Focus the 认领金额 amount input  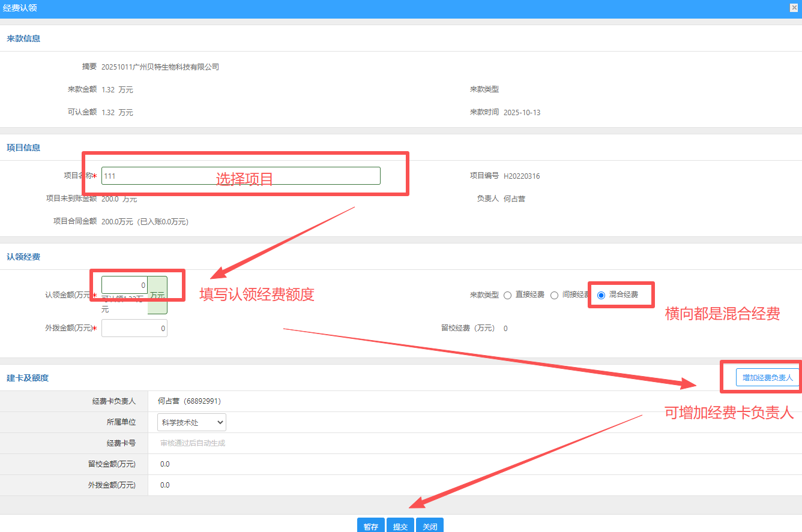(124, 285)
